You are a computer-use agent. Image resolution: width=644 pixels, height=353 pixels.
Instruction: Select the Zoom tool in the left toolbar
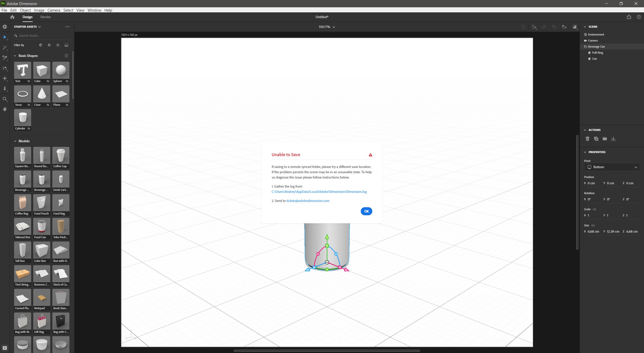pos(5,99)
